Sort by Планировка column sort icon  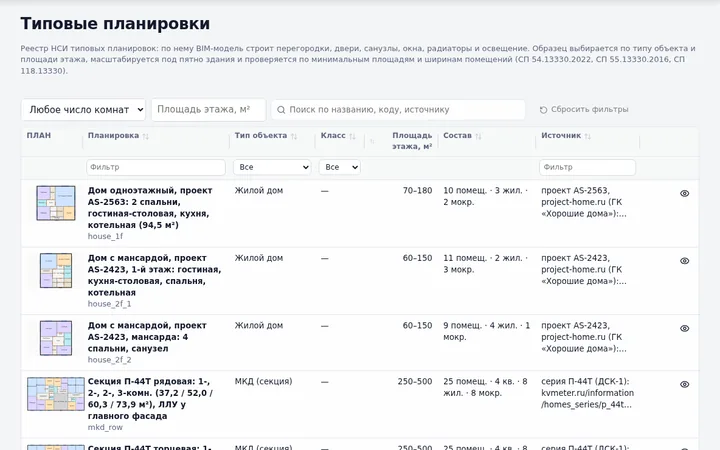tap(146, 136)
